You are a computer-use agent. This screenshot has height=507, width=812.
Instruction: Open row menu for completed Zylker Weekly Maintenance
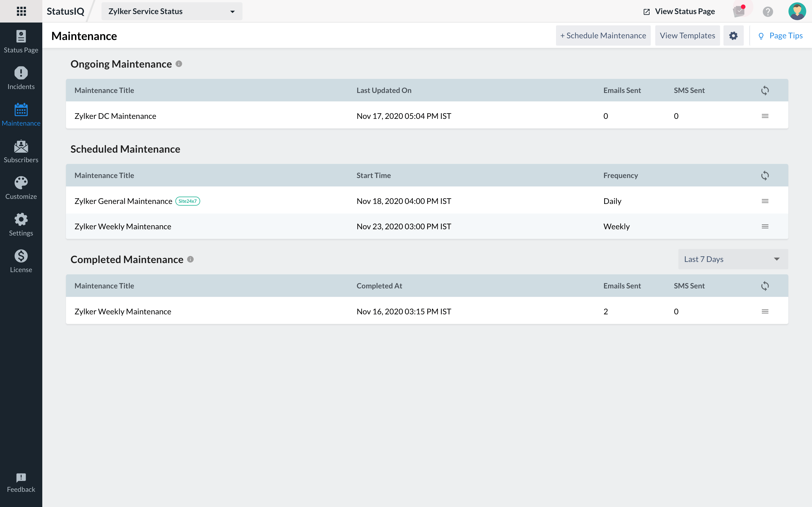tap(765, 312)
